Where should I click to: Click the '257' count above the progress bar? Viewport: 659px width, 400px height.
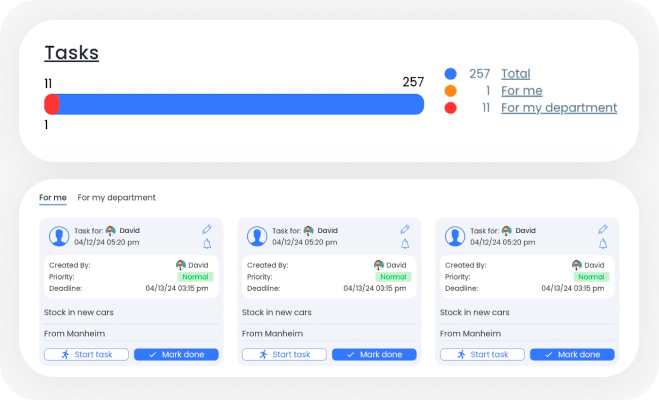(x=413, y=82)
